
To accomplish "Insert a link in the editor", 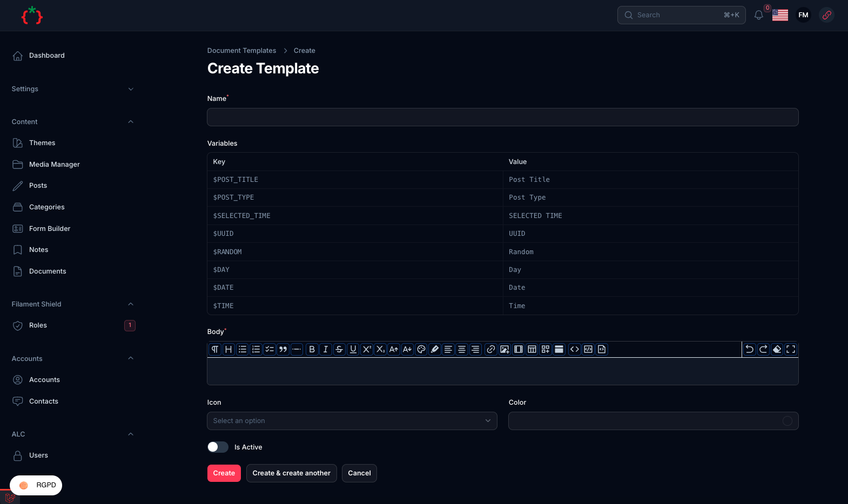I will [490, 349].
